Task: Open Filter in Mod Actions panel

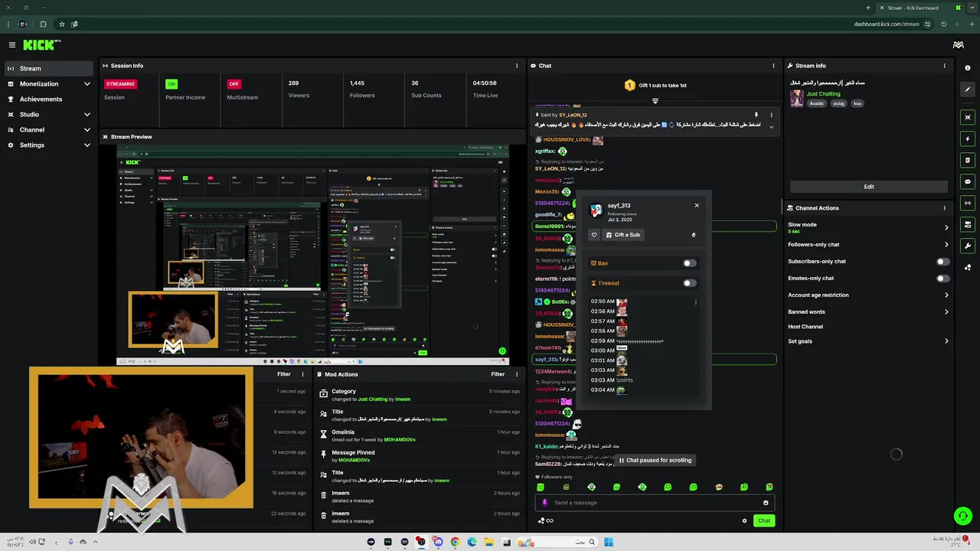Action: [x=498, y=374]
